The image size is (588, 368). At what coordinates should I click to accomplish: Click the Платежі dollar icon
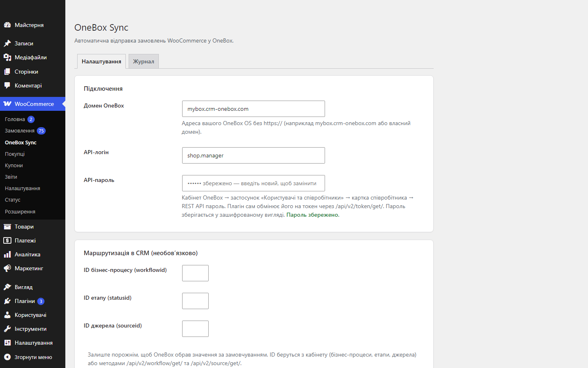tap(7, 240)
